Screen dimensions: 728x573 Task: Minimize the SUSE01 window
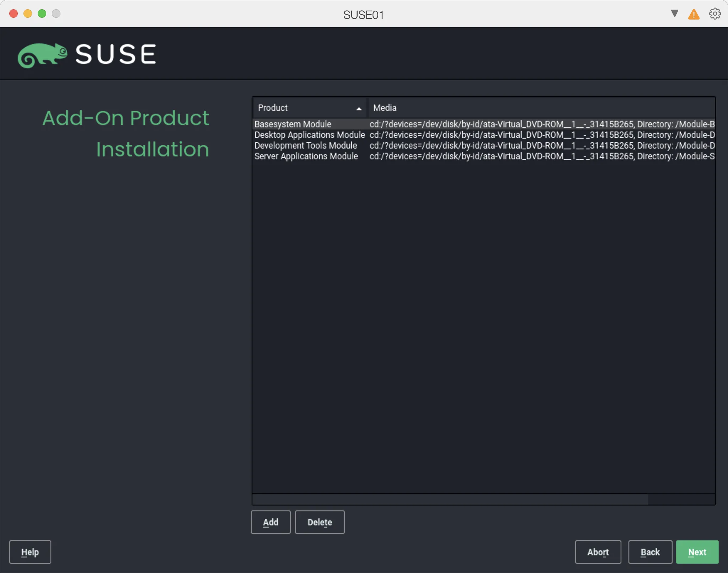pos(28,14)
